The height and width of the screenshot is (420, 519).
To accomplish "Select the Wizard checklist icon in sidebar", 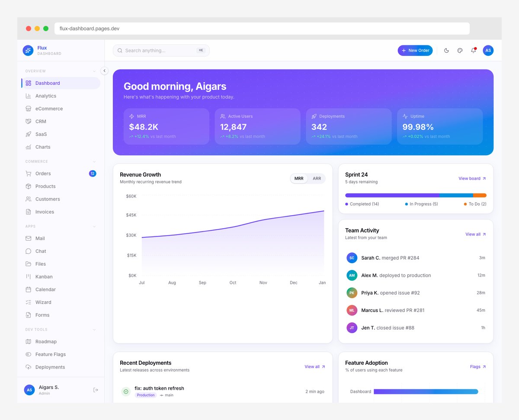I will [x=28, y=302].
